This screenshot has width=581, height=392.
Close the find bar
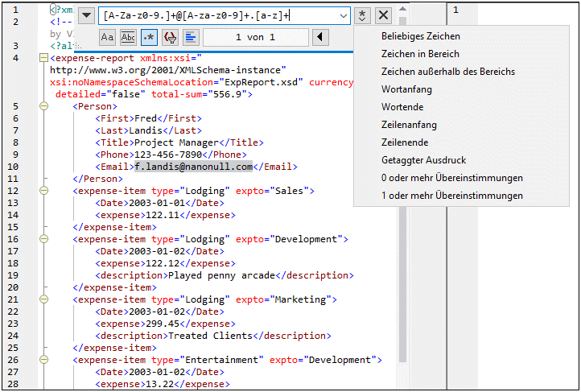[x=384, y=15]
